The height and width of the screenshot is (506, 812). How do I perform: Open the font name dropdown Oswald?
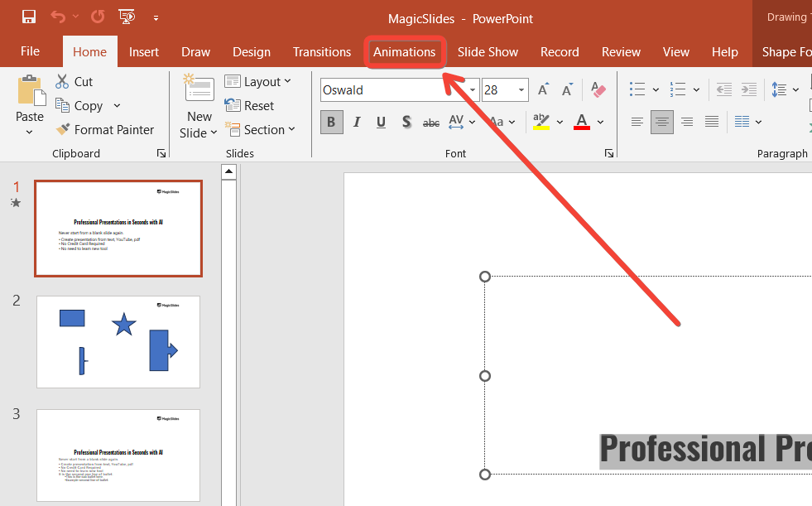pyautogui.click(x=473, y=89)
